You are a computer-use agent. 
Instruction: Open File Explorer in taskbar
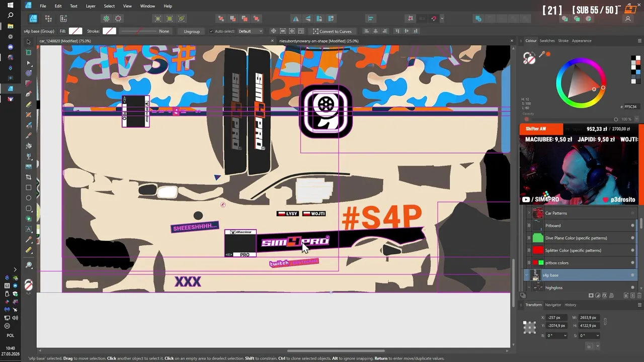tap(10, 26)
